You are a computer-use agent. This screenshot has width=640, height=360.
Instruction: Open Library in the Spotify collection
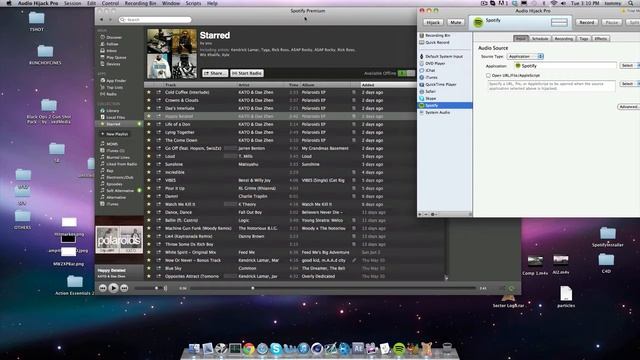[x=113, y=111]
